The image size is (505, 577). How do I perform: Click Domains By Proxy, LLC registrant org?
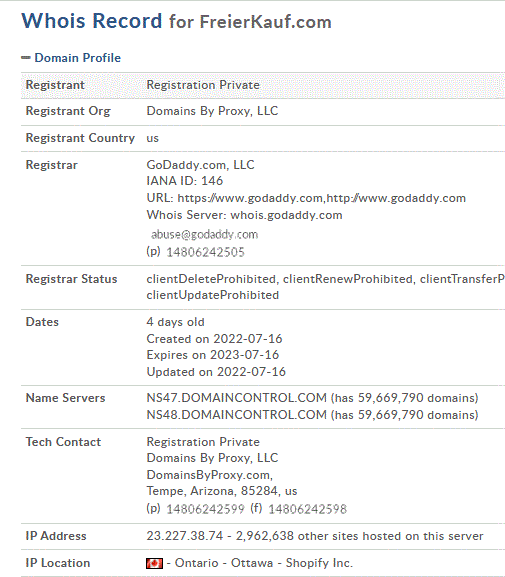click(212, 111)
